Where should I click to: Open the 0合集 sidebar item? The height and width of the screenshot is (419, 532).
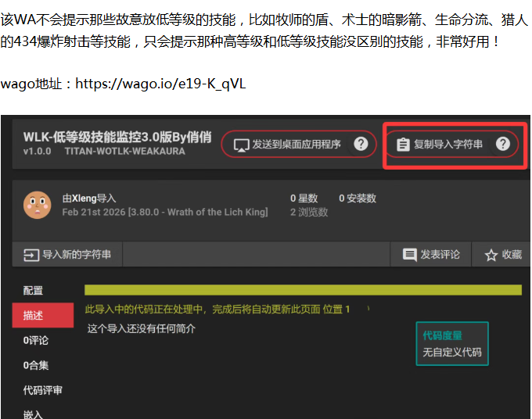point(36,365)
